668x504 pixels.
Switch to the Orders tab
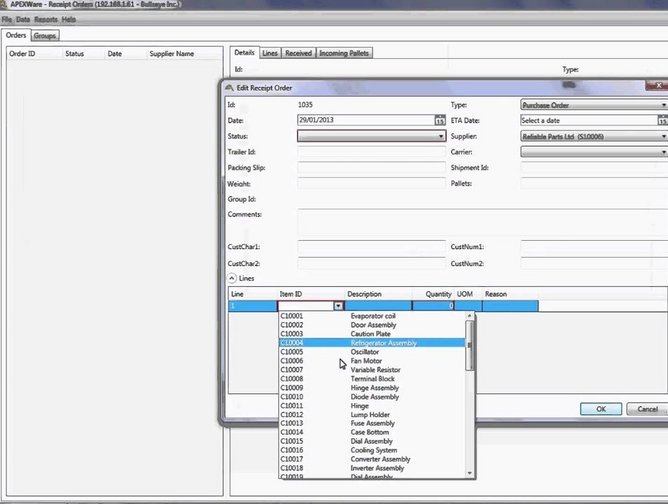pos(16,35)
